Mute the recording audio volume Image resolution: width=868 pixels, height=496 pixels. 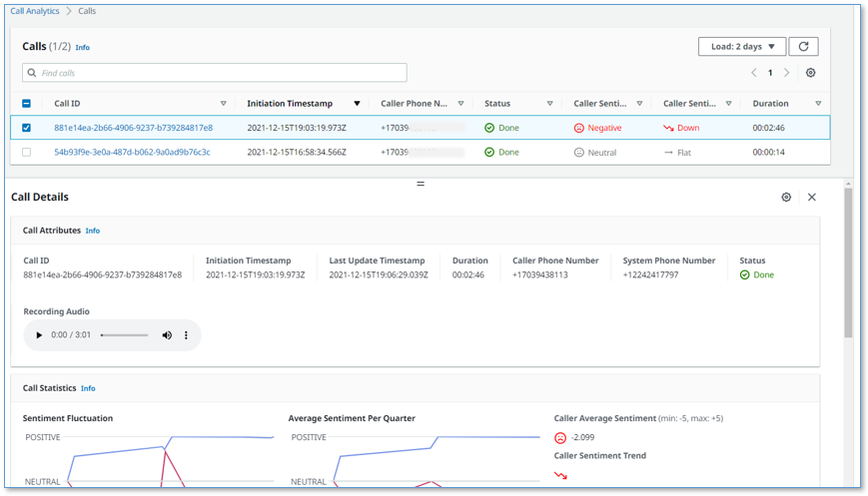(167, 335)
